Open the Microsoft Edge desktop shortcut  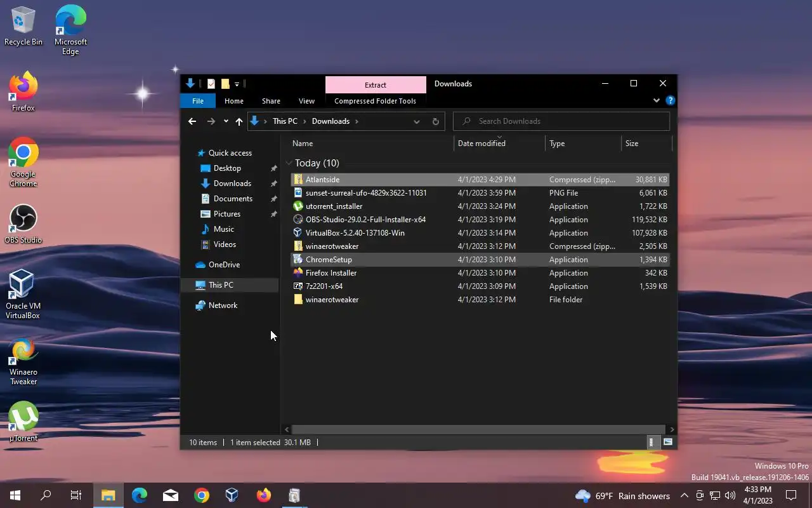tap(70, 30)
